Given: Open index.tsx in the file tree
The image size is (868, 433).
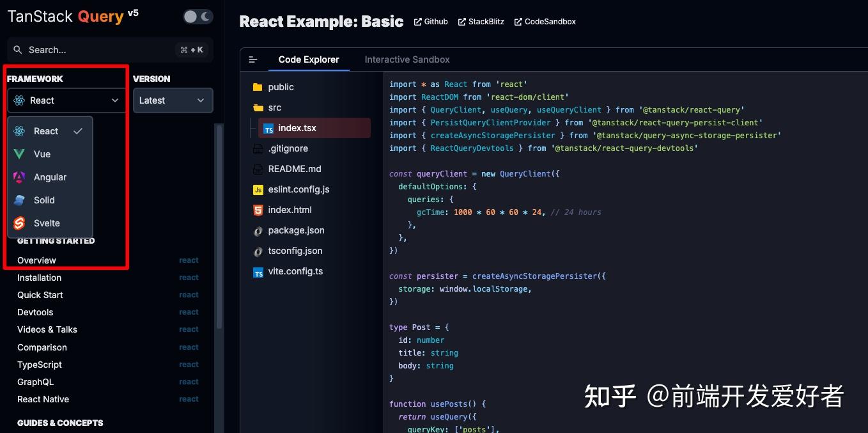Looking at the screenshot, I should click(x=314, y=128).
